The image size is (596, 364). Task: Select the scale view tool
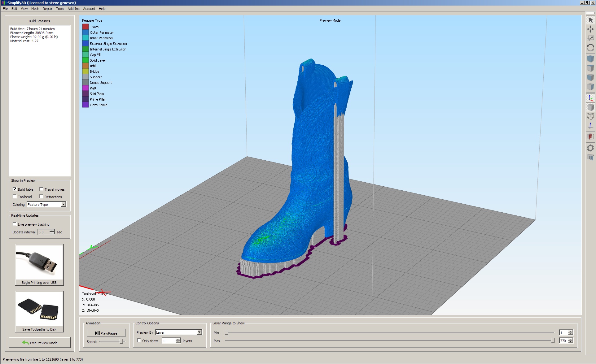tap(590, 38)
